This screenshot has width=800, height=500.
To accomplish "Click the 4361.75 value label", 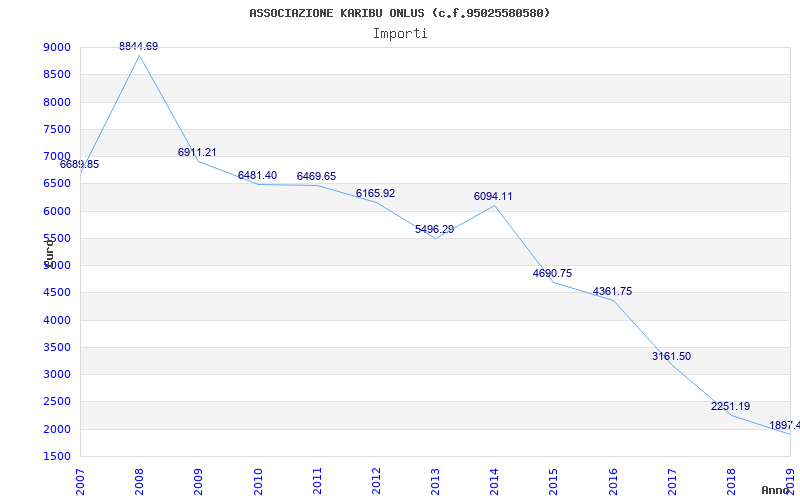I will click(612, 291).
